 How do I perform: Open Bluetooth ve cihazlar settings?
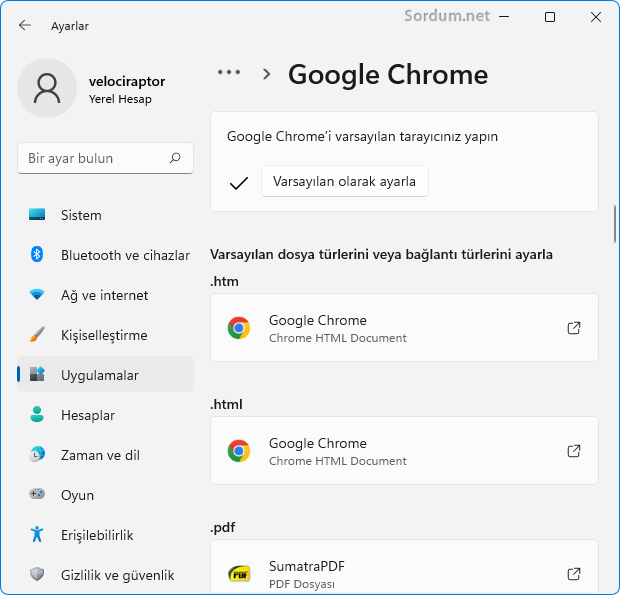pyautogui.click(x=106, y=255)
